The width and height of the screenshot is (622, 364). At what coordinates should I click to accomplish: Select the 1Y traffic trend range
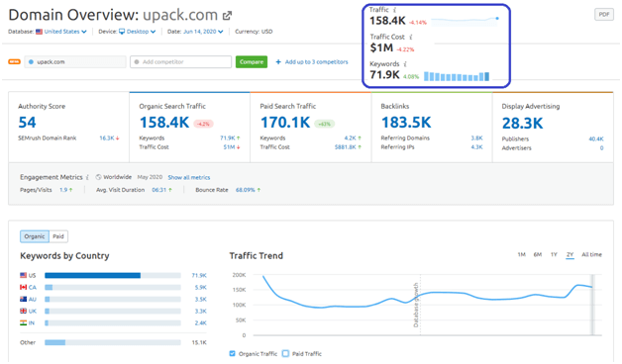pyautogui.click(x=554, y=254)
